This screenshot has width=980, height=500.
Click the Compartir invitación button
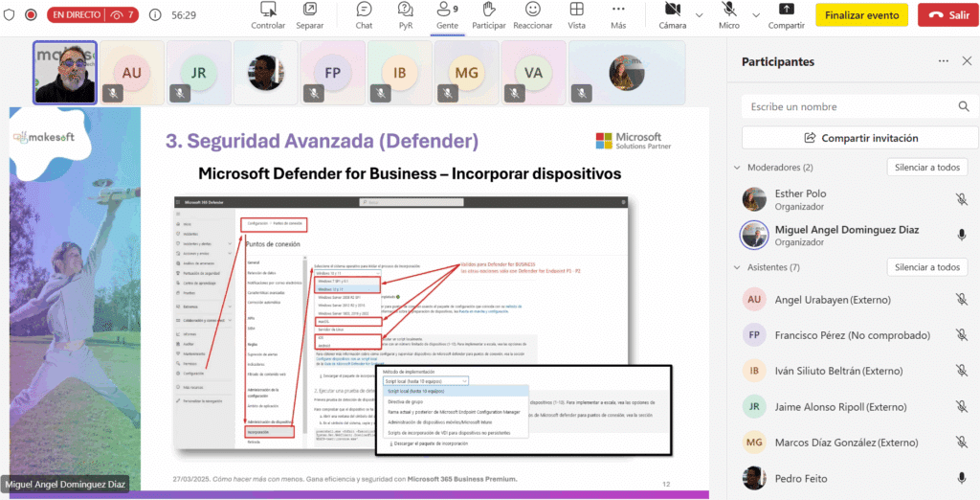coord(859,138)
